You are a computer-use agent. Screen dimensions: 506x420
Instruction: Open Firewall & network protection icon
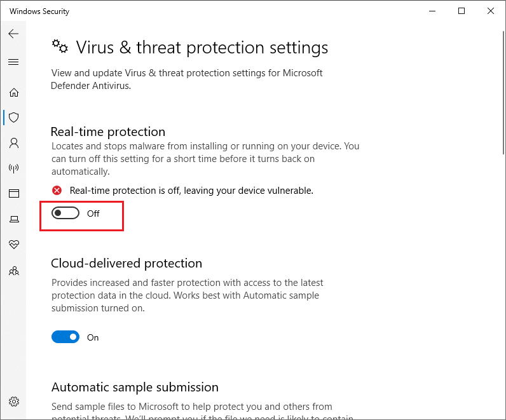[14, 168]
